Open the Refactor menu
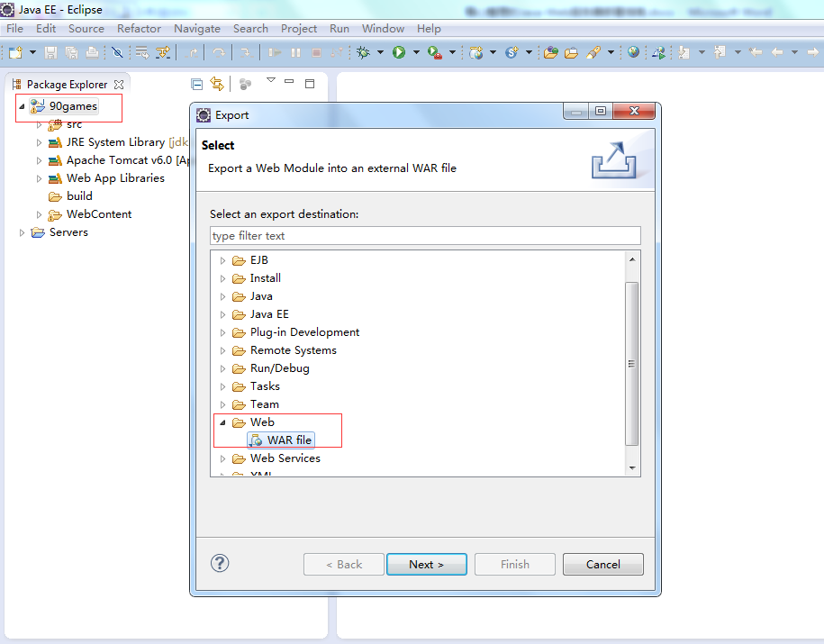This screenshot has height=644, width=824. [x=139, y=29]
